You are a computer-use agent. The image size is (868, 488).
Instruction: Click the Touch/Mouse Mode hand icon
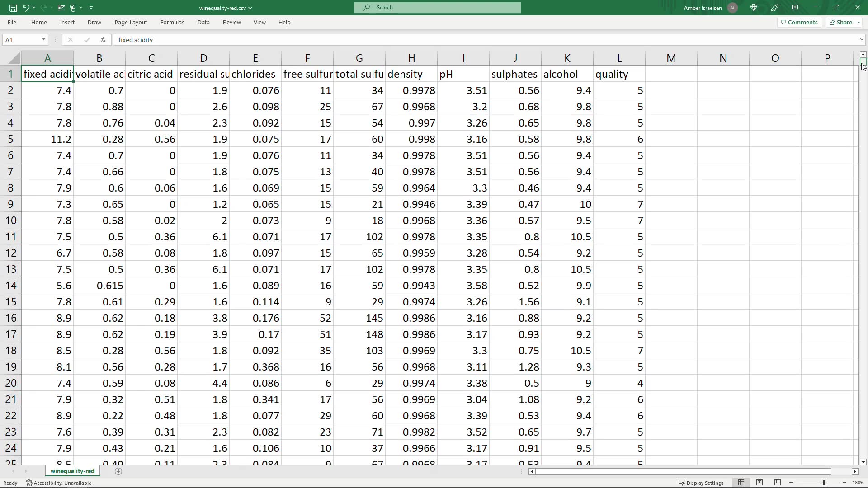point(73,8)
